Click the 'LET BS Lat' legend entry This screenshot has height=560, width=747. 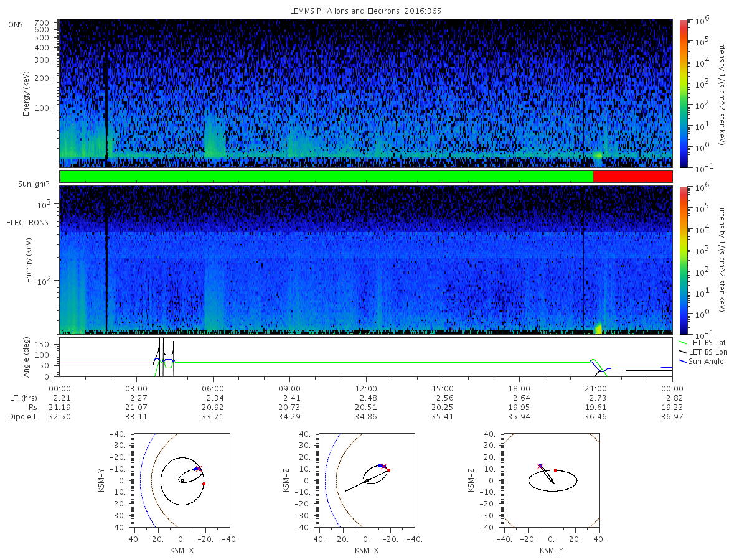tap(702, 343)
